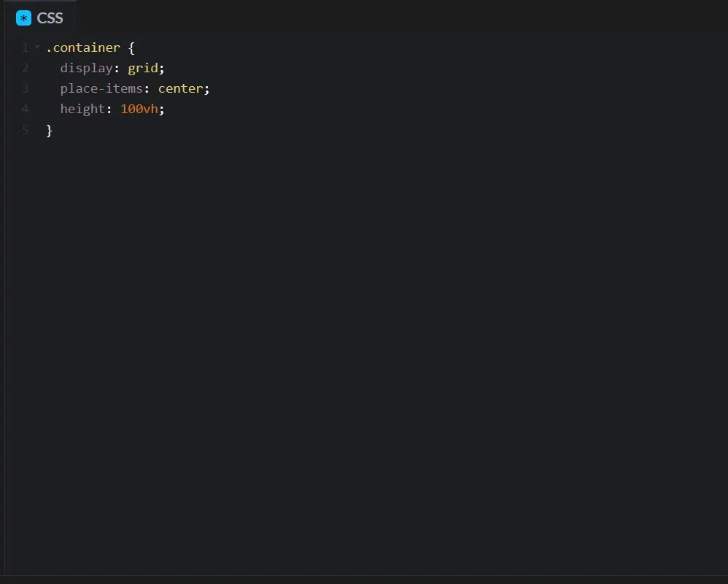Screen dimensions: 728x584
Task: Click line number 5 in the gutter
Action: click(25, 130)
